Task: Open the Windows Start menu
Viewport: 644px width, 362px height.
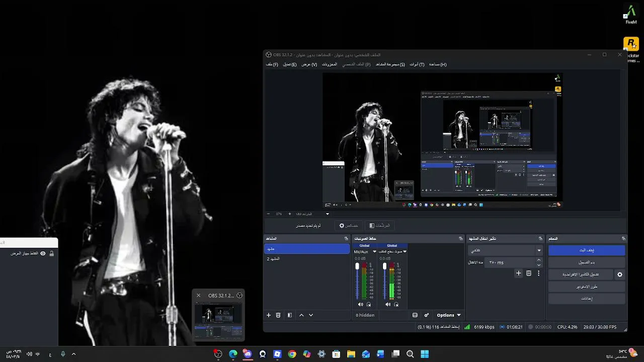Action: pos(425,354)
